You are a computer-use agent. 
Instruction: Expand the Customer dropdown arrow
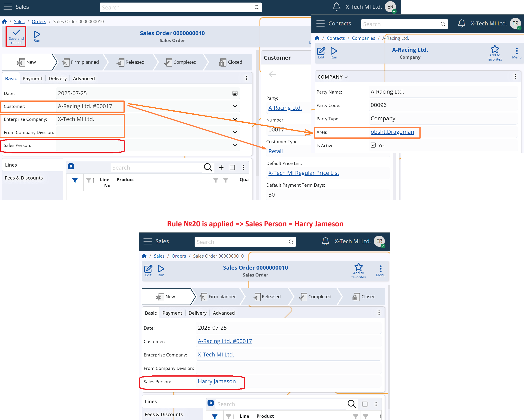tap(235, 106)
